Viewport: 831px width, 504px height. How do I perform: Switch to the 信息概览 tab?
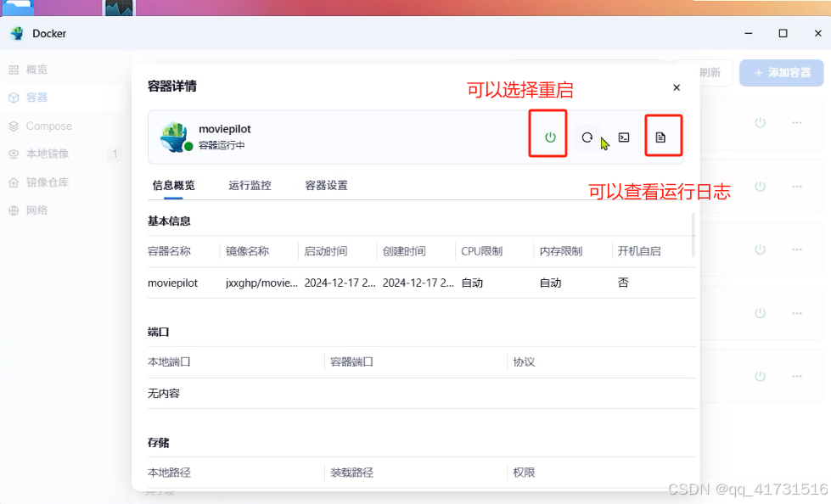tap(173, 186)
